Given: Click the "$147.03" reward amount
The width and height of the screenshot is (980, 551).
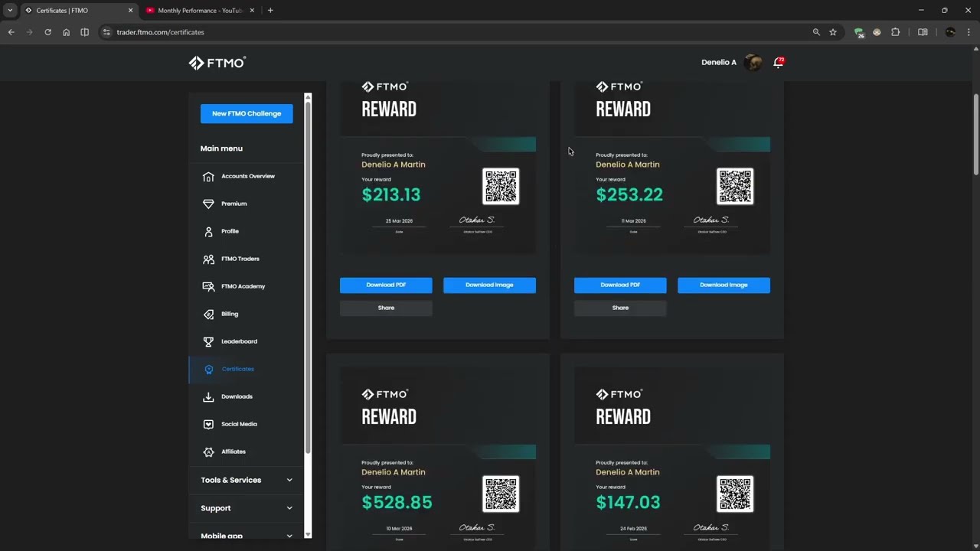Looking at the screenshot, I should coord(628,503).
